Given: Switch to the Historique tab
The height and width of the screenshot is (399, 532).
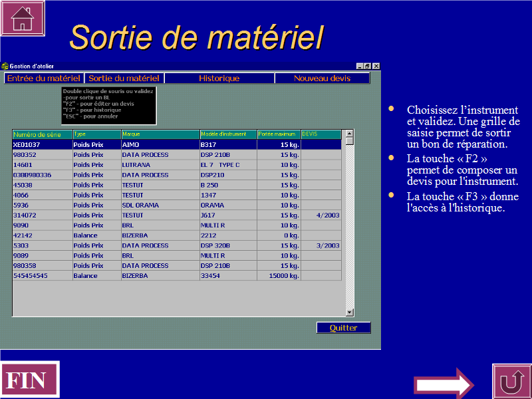Looking at the screenshot, I should tap(219, 78).
